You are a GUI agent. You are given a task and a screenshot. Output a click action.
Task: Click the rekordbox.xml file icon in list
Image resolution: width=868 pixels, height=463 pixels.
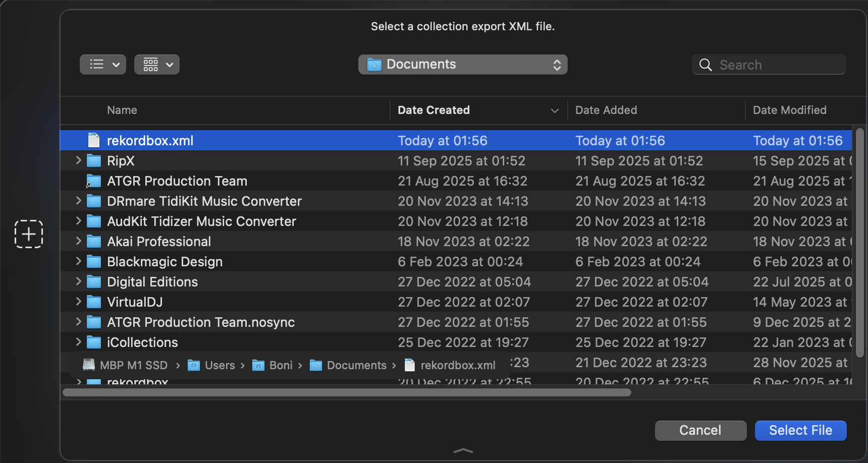(x=94, y=141)
